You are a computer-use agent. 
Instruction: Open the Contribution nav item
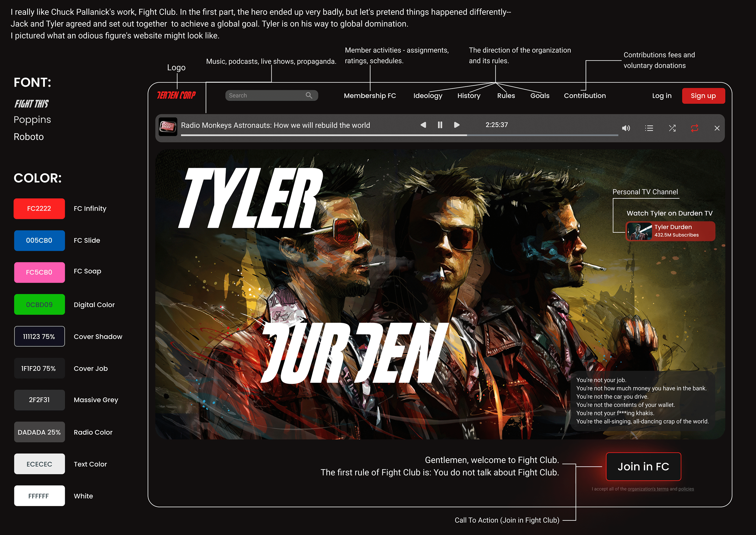tap(585, 96)
